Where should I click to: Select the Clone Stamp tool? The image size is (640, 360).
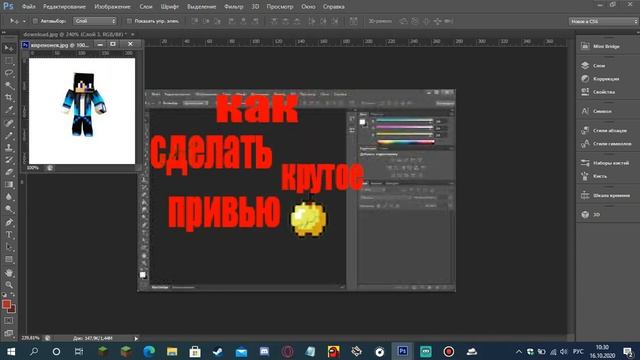pyautogui.click(x=9, y=147)
